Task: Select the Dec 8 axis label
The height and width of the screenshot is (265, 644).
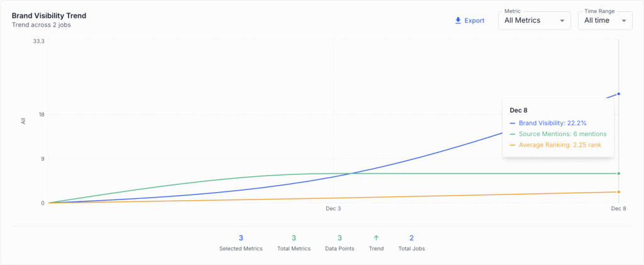Action: (x=618, y=208)
